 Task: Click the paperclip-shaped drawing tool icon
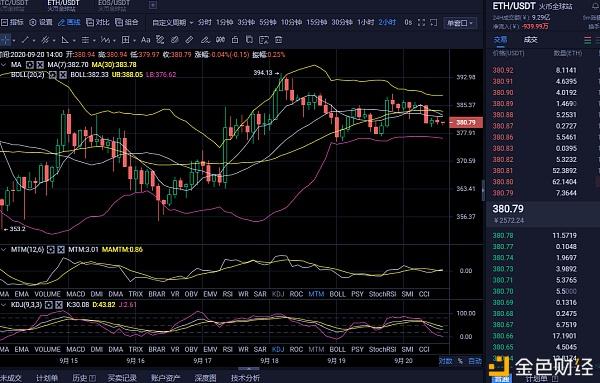tap(175, 40)
